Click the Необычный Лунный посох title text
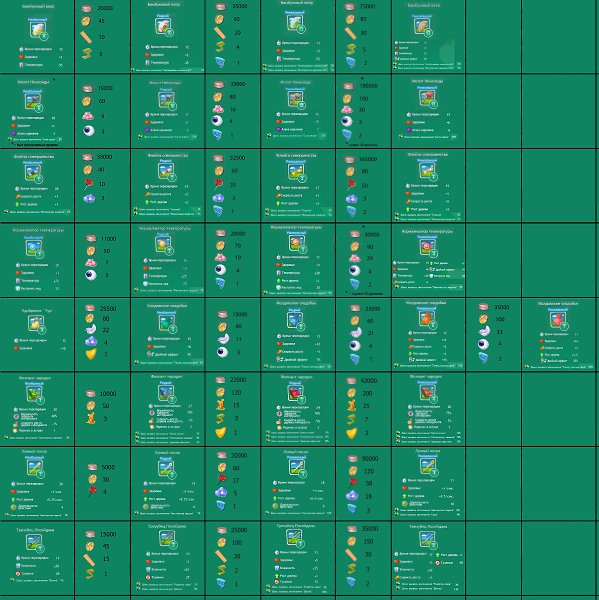 point(34,452)
